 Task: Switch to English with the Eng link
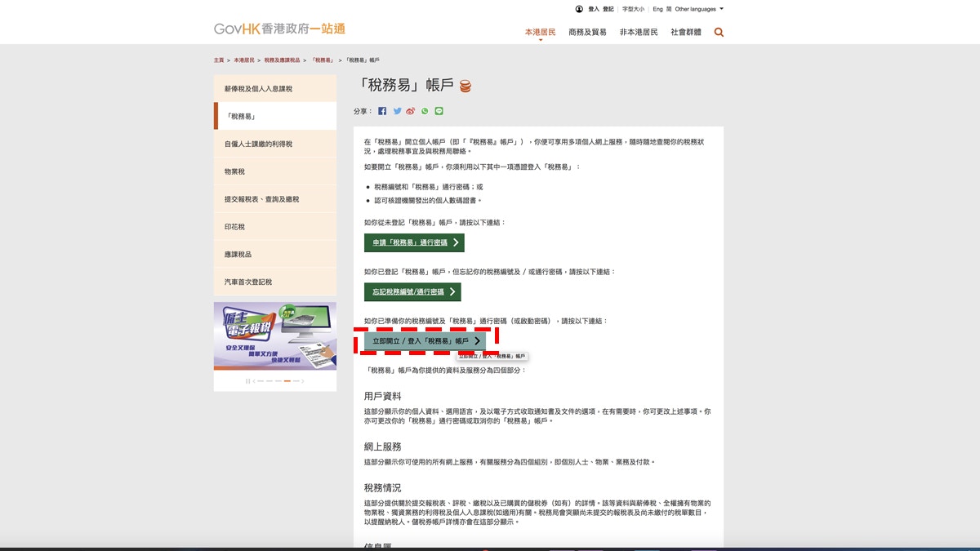click(657, 8)
